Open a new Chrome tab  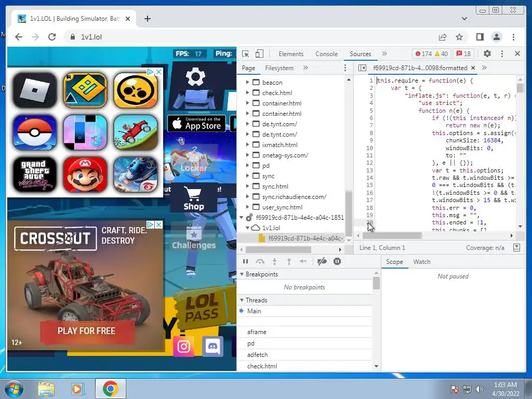(147, 19)
